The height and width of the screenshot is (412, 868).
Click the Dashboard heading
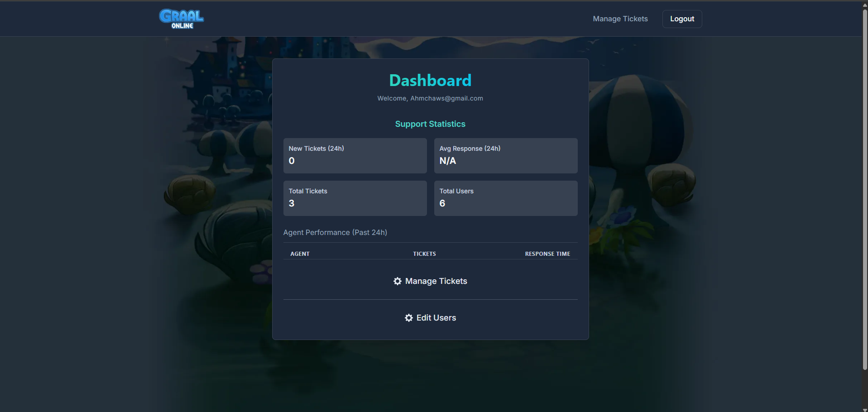(x=430, y=81)
